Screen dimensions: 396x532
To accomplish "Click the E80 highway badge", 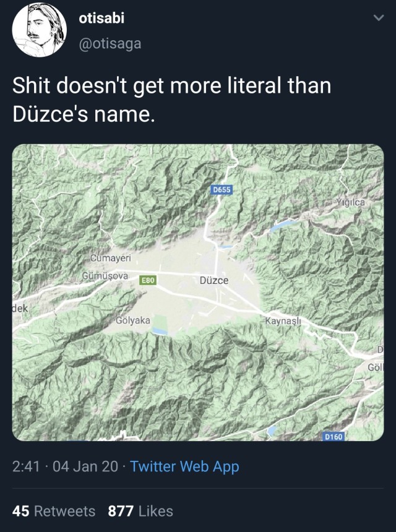I will 148,280.
